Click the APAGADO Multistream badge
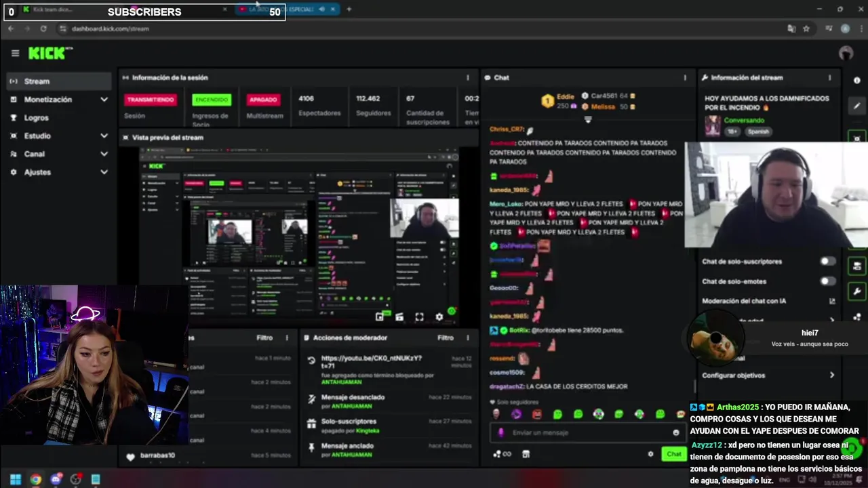This screenshot has height=488, width=868. (x=263, y=100)
